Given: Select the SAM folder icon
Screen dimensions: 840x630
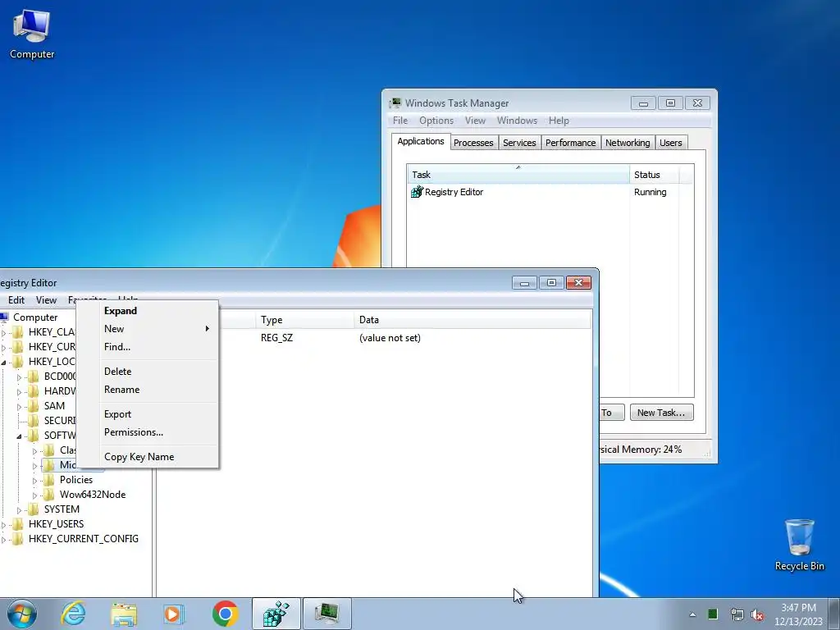Looking at the screenshot, I should pos(33,406).
